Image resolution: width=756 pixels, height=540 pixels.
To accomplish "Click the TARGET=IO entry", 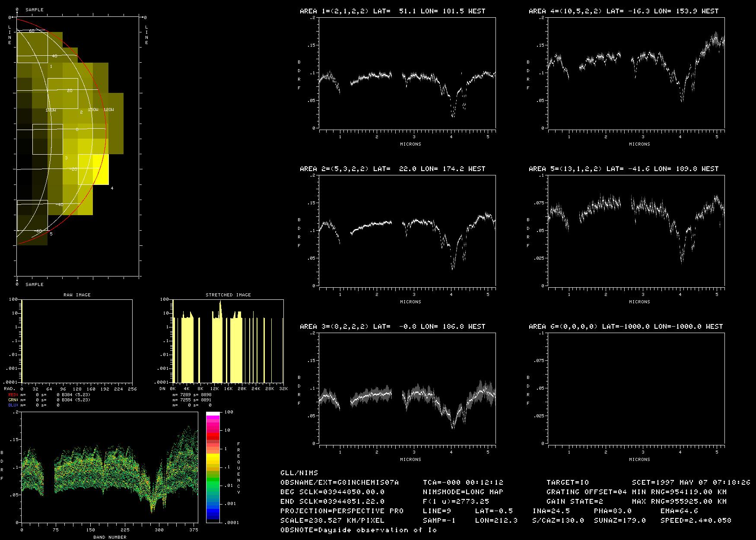I will coord(568,483).
